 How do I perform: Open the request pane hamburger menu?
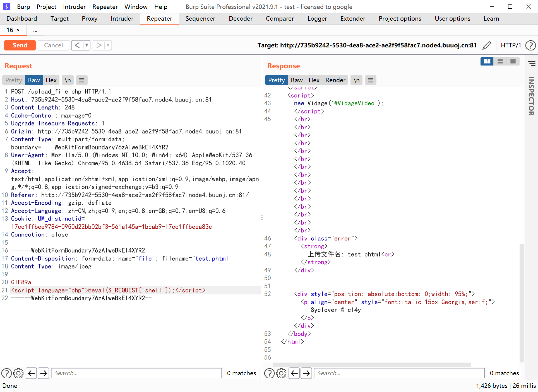[x=82, y=80]
